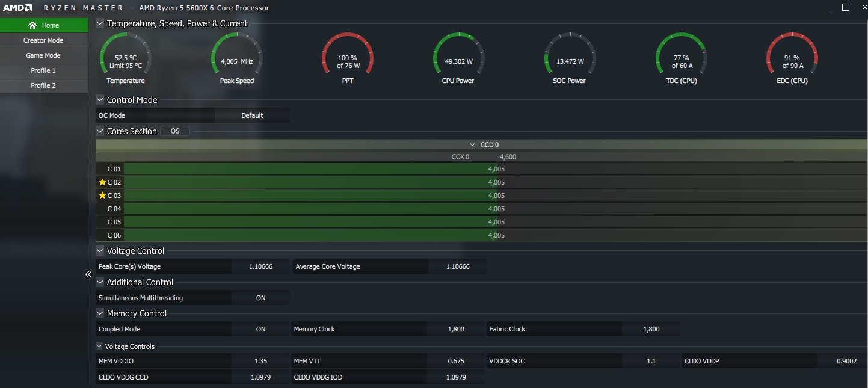Click the Temperature gauge
Image resolution: width=868 pixels, height=388 pixels.
click(126, 58)
